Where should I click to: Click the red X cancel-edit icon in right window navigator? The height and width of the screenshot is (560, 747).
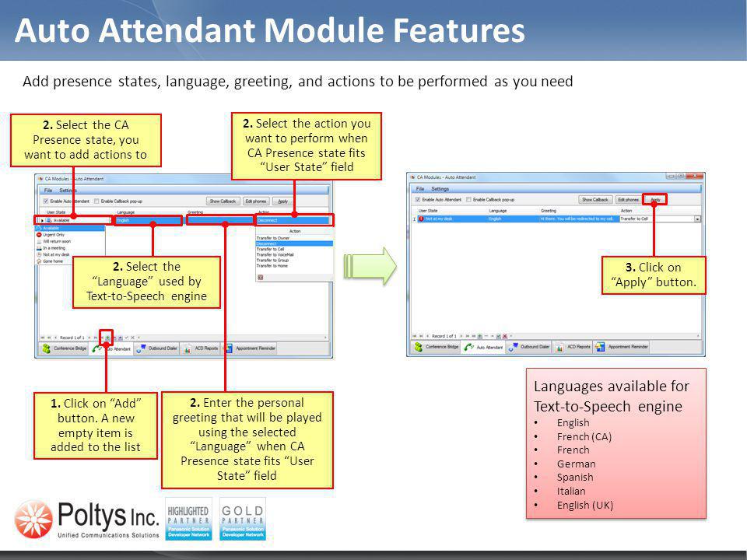coord(505,336)
